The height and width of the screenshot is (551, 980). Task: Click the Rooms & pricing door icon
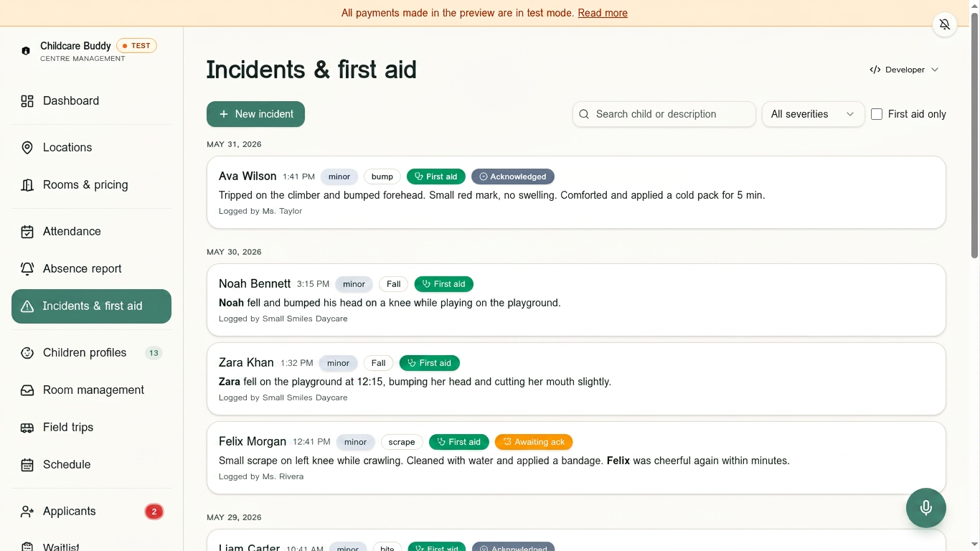[x=27, y=185]
